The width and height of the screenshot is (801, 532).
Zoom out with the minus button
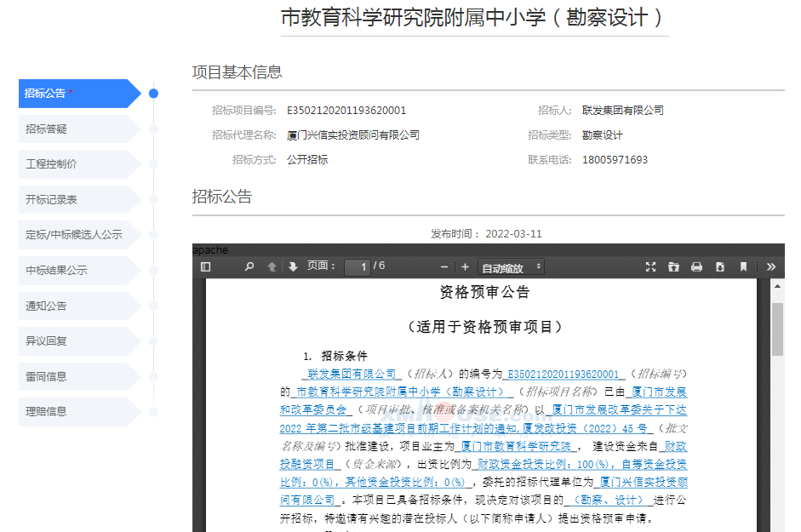443,267
